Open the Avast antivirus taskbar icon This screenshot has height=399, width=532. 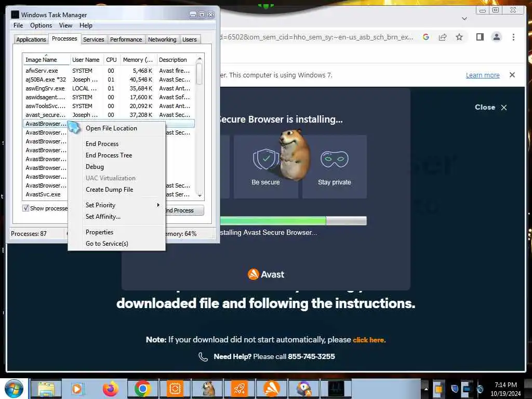pos(272,389)
